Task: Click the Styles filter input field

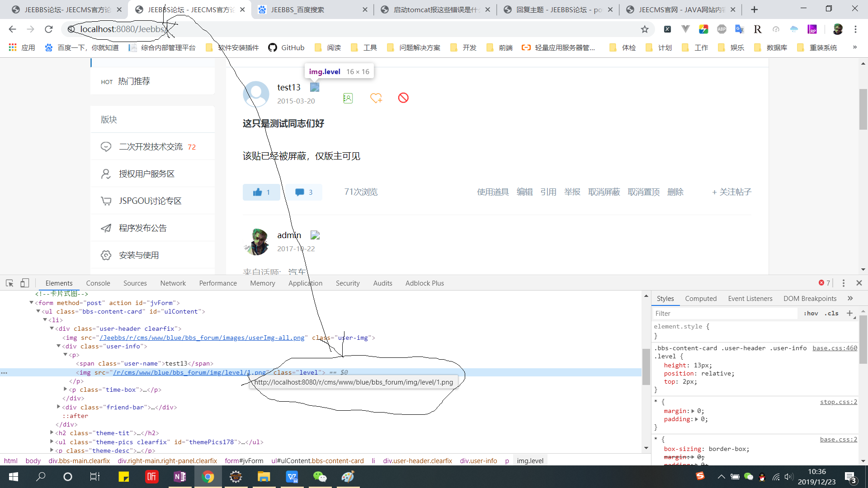Action: (x=723, y=313)
